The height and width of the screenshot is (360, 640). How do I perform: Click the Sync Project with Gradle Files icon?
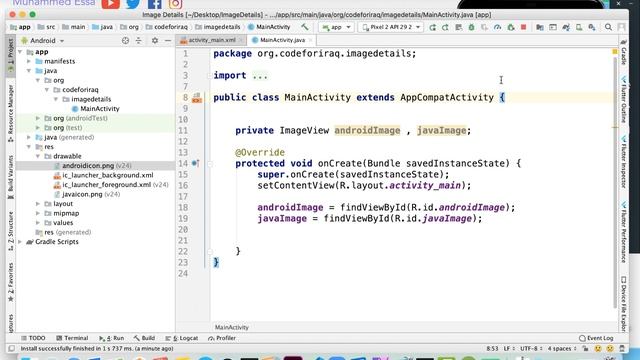coord(566,27)
